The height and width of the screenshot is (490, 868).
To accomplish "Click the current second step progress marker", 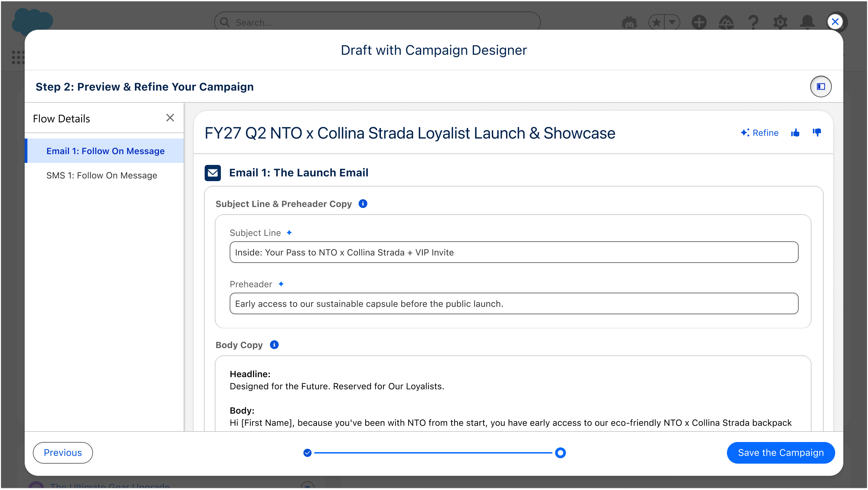I will pos(561,452).
